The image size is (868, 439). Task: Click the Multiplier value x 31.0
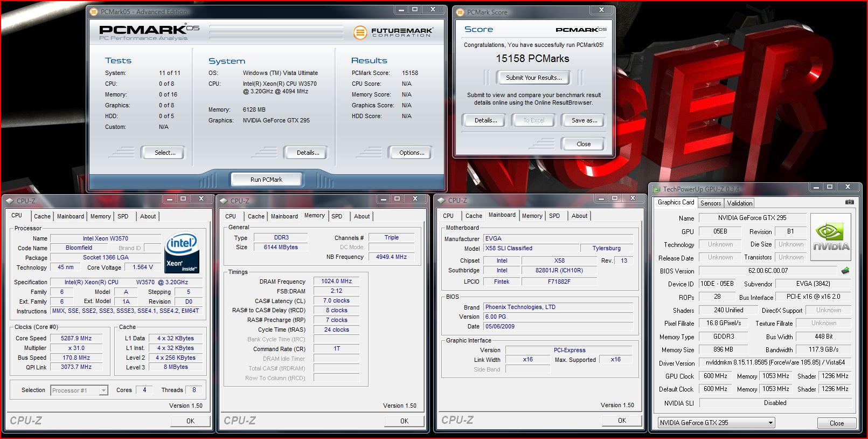point(77,348)
